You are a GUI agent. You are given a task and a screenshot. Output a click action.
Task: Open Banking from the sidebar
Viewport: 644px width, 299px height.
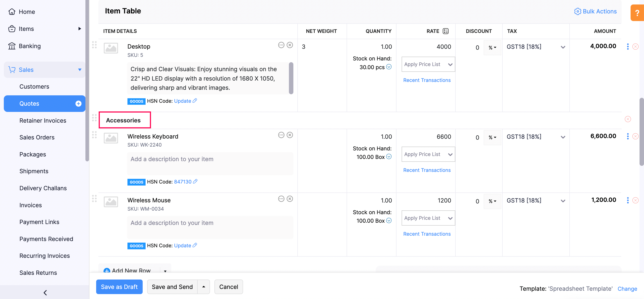click(30, 46)
